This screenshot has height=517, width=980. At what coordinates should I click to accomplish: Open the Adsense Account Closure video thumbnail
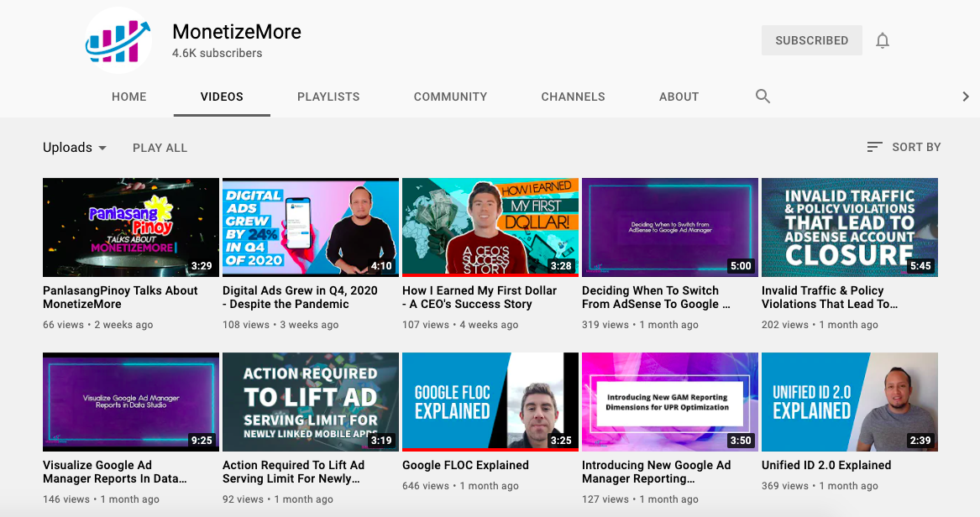(849, 227)
